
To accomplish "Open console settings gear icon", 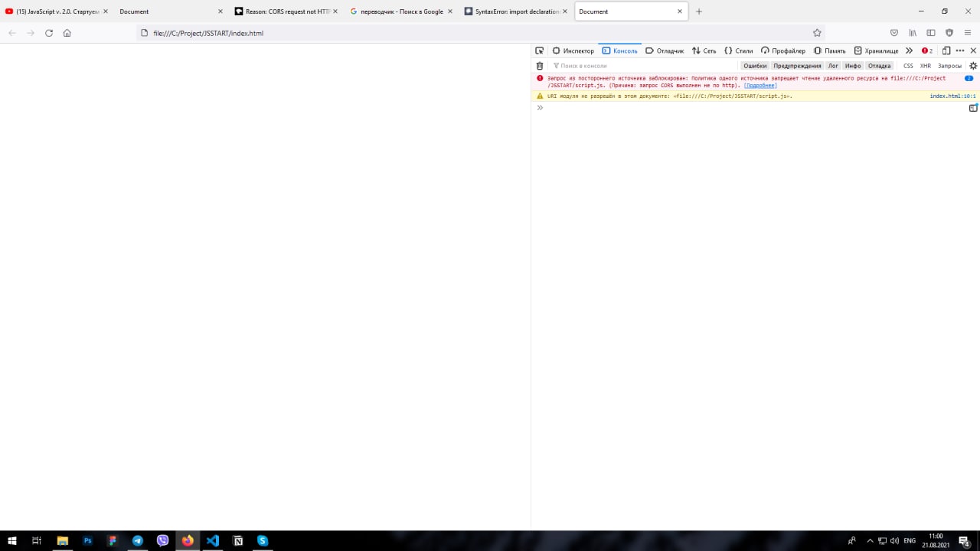I will (973, 66).
